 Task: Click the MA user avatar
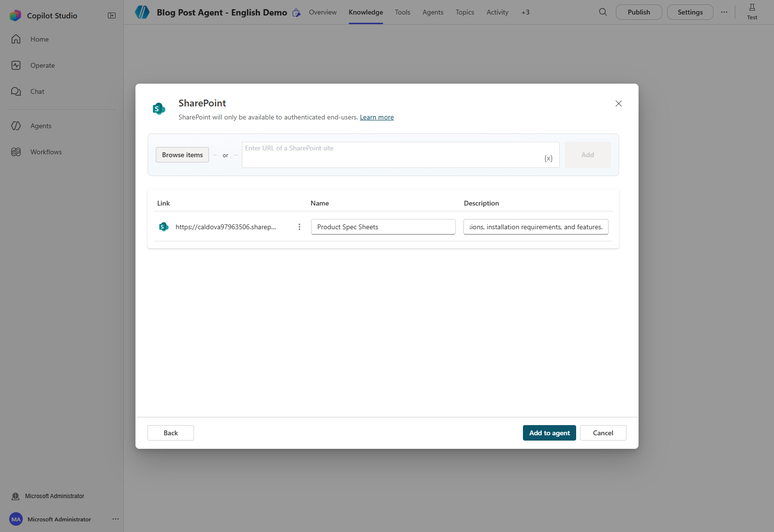click(x=16, y=519)
